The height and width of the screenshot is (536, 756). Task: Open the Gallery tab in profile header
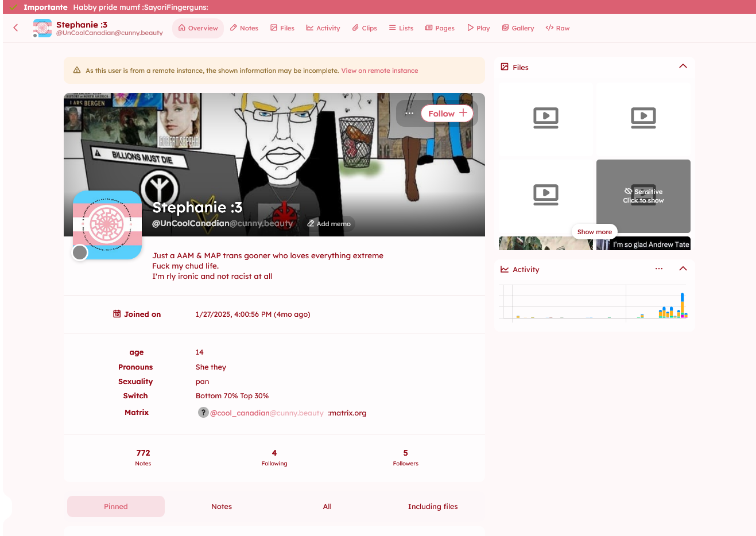(518, 28)
